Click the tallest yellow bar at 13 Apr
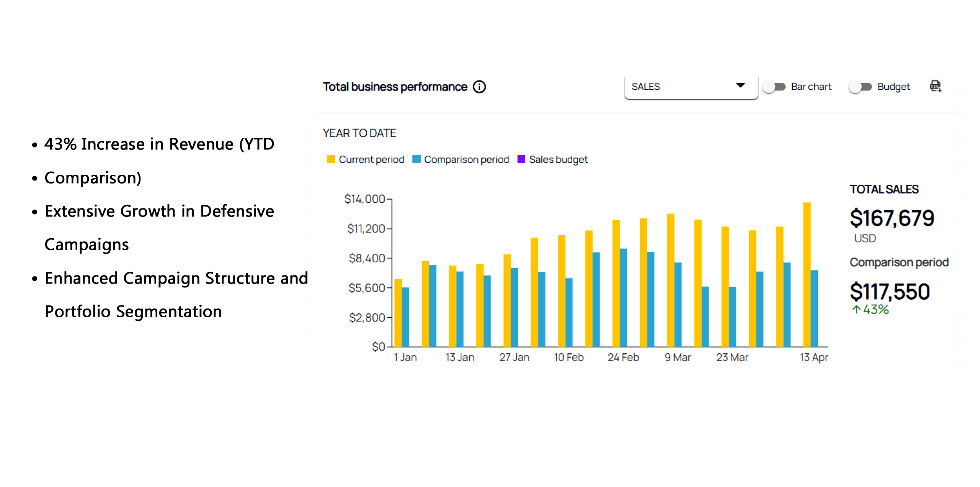 (807, 274)
